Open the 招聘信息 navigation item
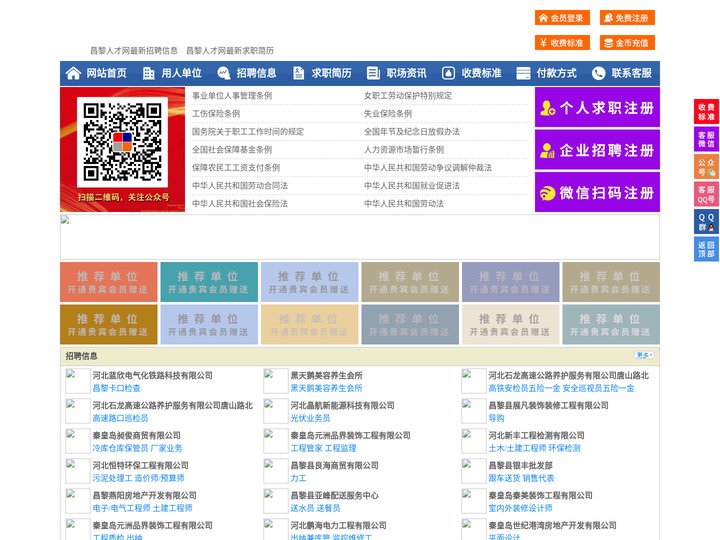This screenshot has width=720, height=540. pyautogui.click(x=256, y=73)
